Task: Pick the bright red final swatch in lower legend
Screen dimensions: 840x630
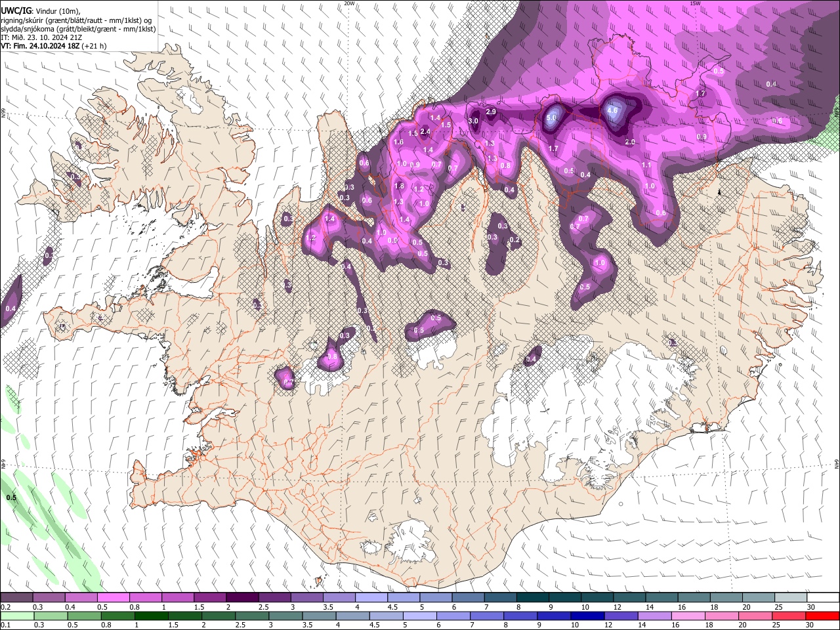Action: coord(823,616)
